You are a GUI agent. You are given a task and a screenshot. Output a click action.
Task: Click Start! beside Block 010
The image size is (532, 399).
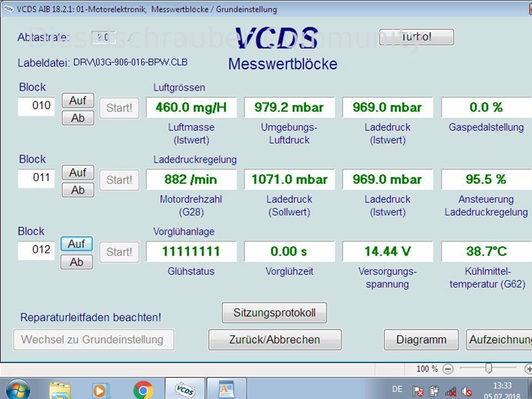(120, 108)
